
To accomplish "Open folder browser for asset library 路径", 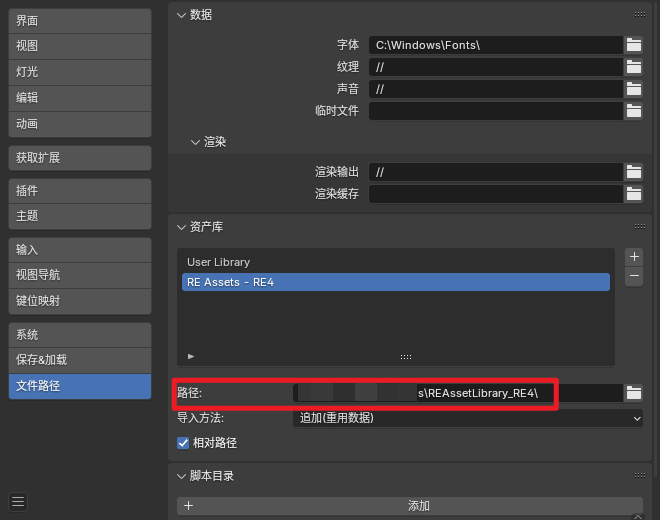I will click(633, 393).
